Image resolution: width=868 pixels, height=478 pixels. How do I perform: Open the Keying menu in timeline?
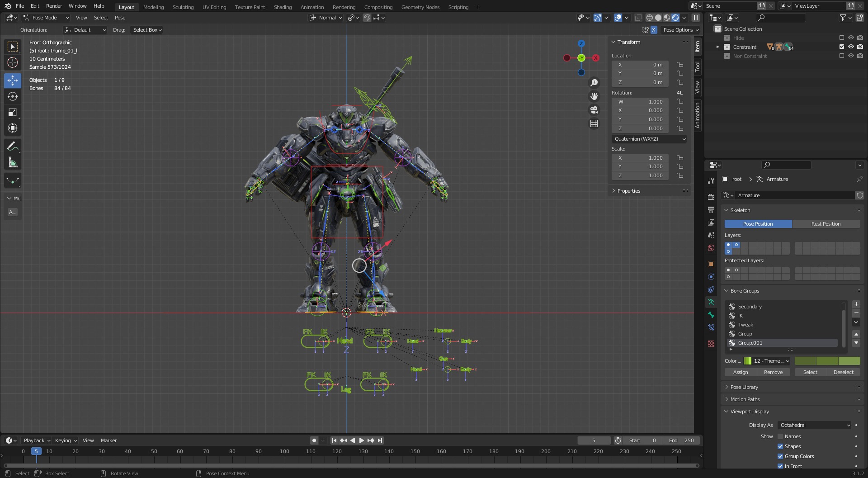(66, 440)
